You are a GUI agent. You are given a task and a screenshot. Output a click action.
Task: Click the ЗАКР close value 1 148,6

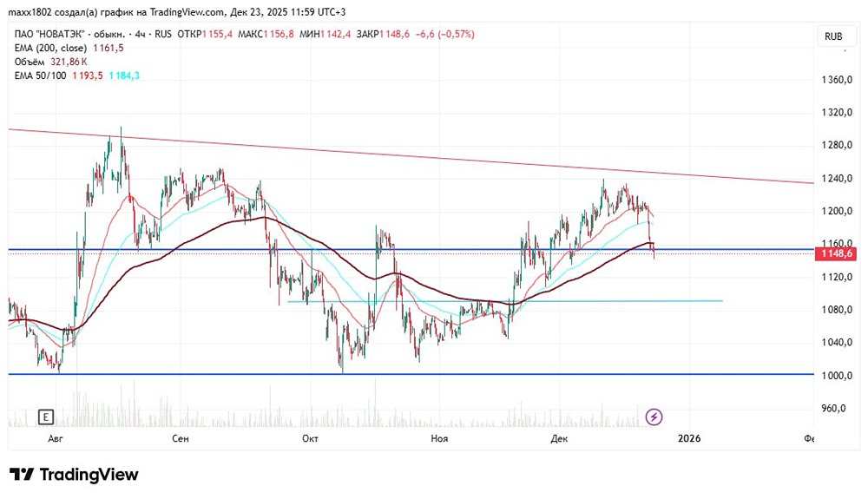[x=394, y=35]
